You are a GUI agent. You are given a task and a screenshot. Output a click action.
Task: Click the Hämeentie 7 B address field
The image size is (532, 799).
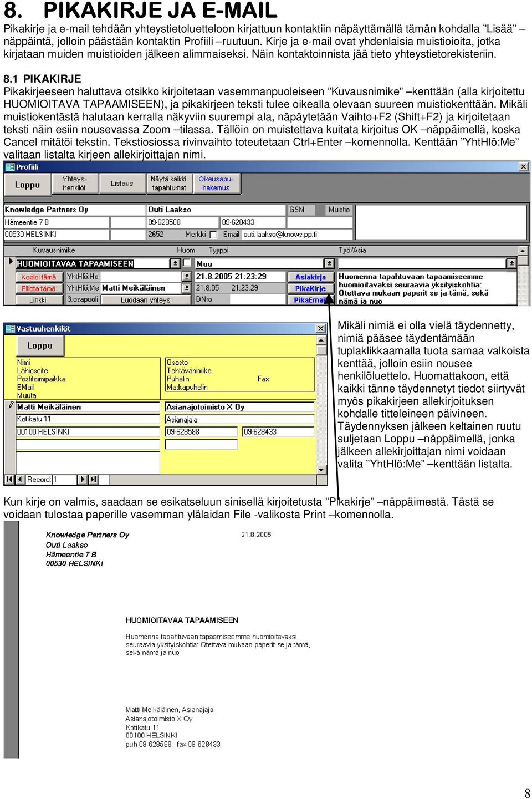(x=56, y=222)
